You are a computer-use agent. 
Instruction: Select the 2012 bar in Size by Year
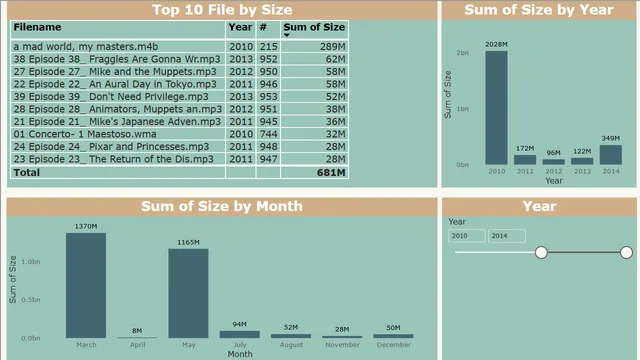pyautogui.click(x=553, y=162)
